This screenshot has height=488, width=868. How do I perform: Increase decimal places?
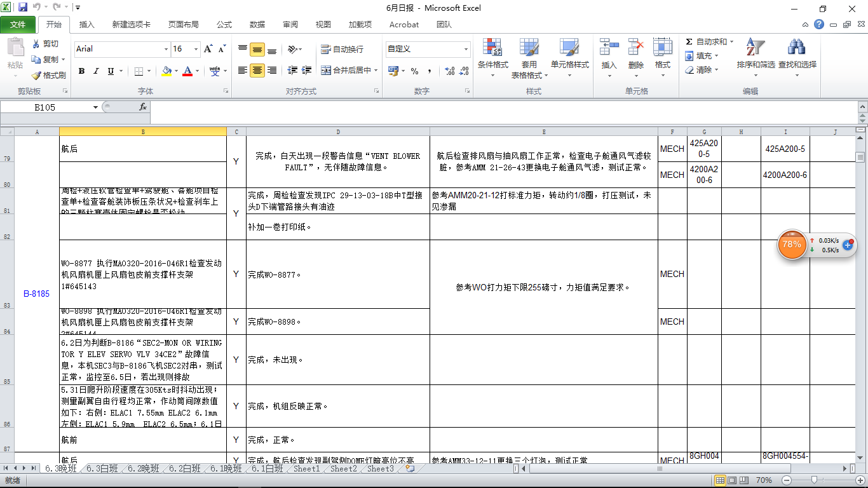point(450,71)
